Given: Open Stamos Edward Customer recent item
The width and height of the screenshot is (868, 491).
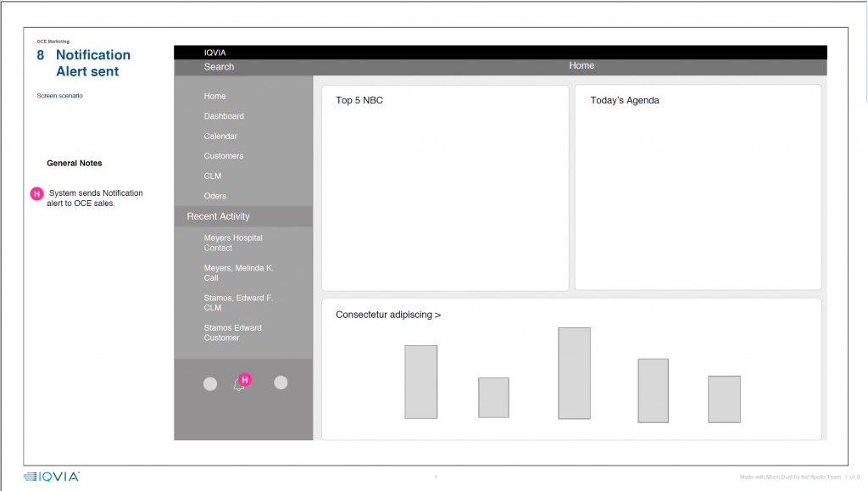Looking at the screenshot, I should [x=232, y=332].
